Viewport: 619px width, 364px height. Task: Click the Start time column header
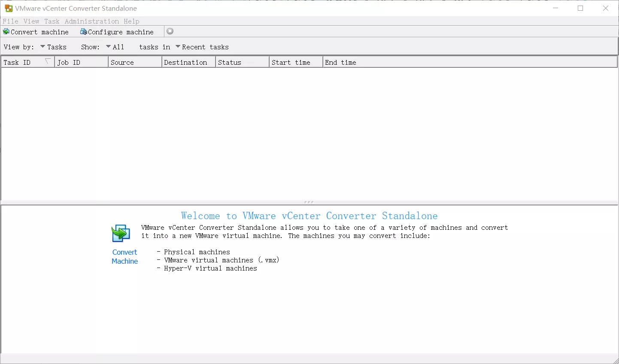(x=295, y=63)
